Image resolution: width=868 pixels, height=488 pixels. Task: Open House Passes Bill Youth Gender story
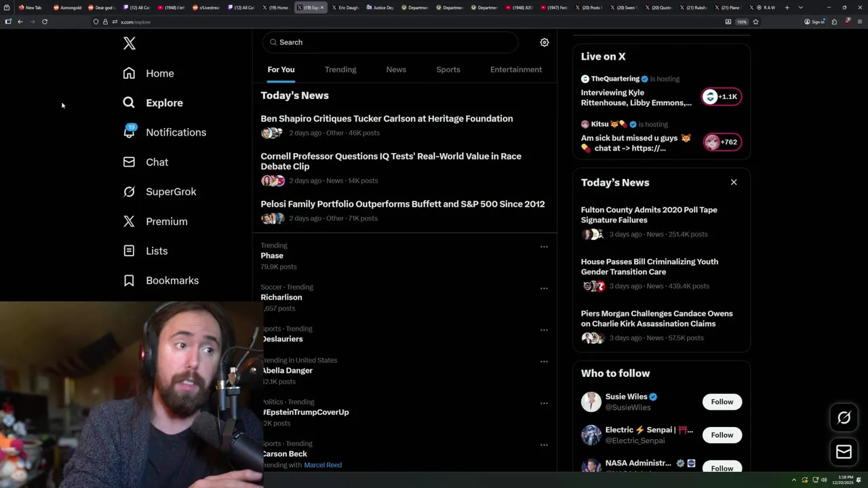pyautogui.click(x=650, y=266)
